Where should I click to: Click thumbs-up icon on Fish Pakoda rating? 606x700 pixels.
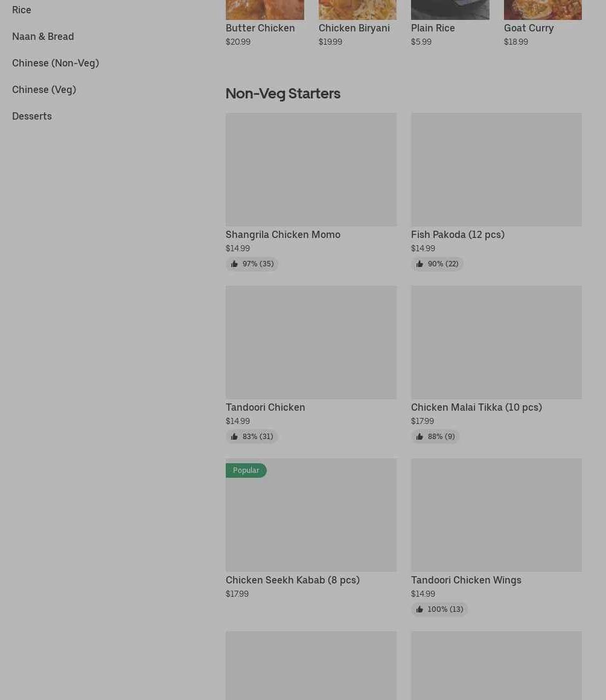[x=419, y=264]
